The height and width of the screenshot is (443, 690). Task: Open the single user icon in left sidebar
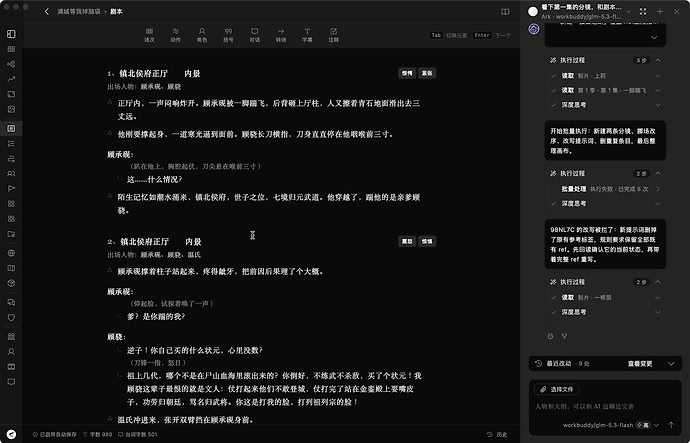click(11, 351)
